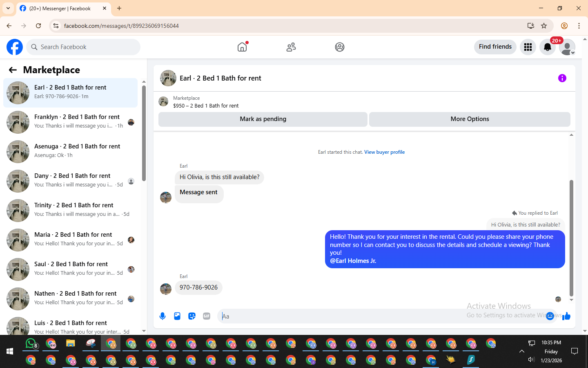Viewport: 588px width, 368px height.
Task: Click the $950 listing thumbnail
Action: (x=163, y=101)
